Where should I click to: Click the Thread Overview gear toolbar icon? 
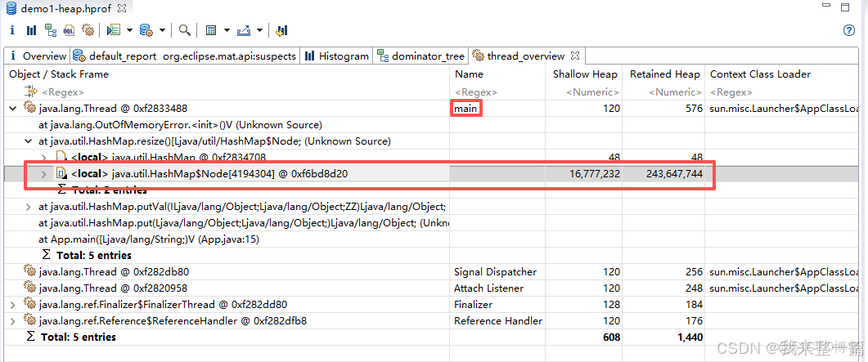88,30
